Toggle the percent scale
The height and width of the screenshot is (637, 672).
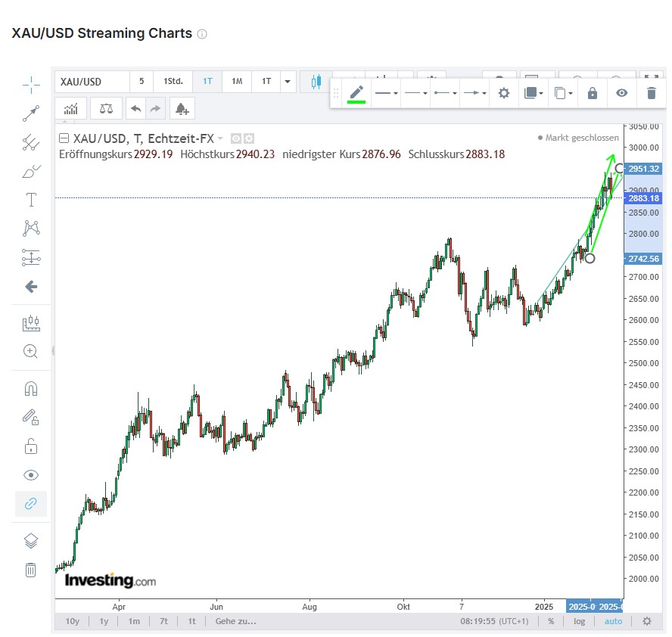pyautogui.click(x=551, y=621)
